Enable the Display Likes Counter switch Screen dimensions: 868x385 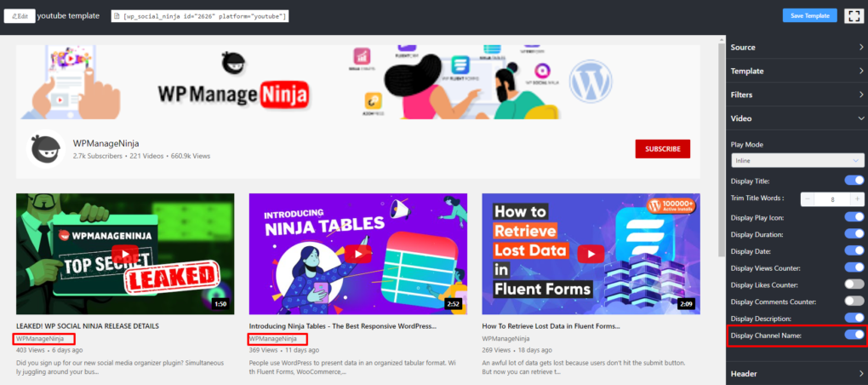click(x=854, y=284)
